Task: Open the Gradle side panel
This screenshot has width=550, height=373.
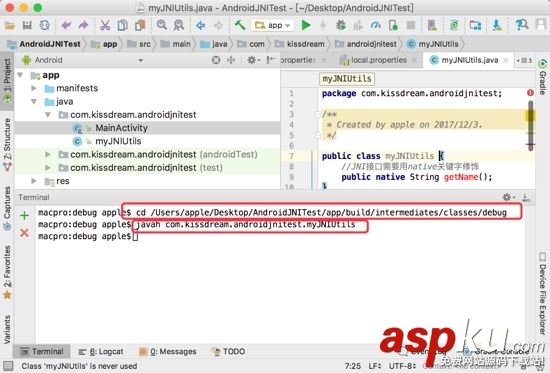Action: (x=542, y=77)
